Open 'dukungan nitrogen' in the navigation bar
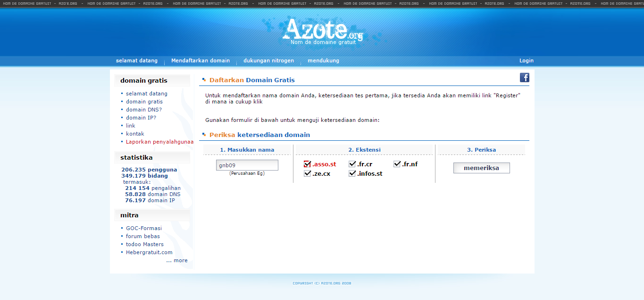Screen dimensions: 644x300 [268, 60]
